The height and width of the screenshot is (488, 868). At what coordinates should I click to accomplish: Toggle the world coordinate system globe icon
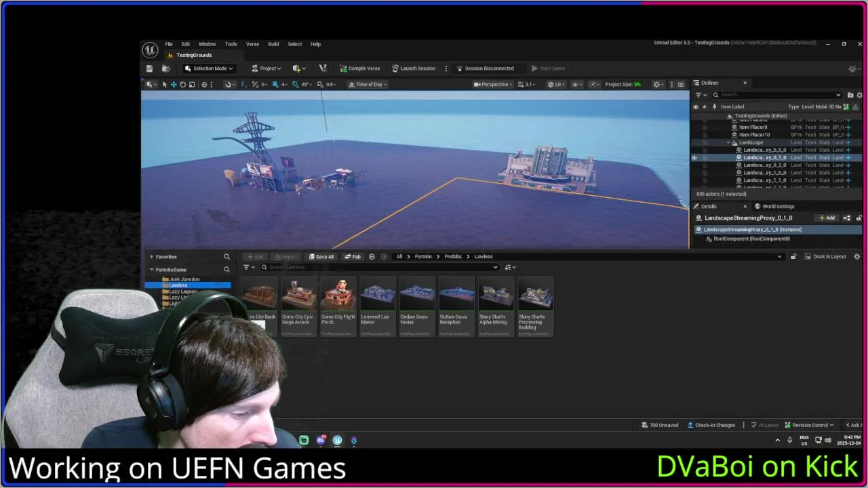pyautogui.click(x=204, y=85)
